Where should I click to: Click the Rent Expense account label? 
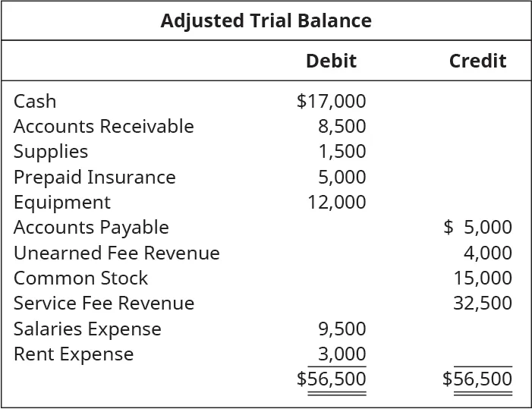[74, 354]
